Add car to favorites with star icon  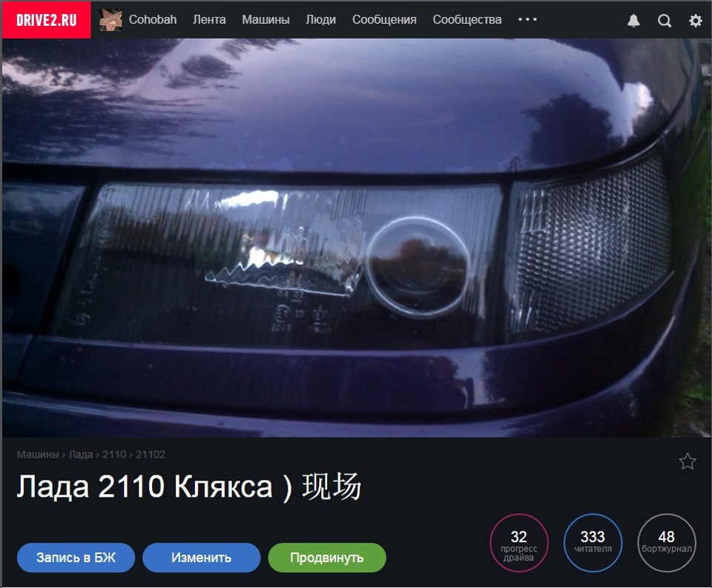tap(688, 461)
